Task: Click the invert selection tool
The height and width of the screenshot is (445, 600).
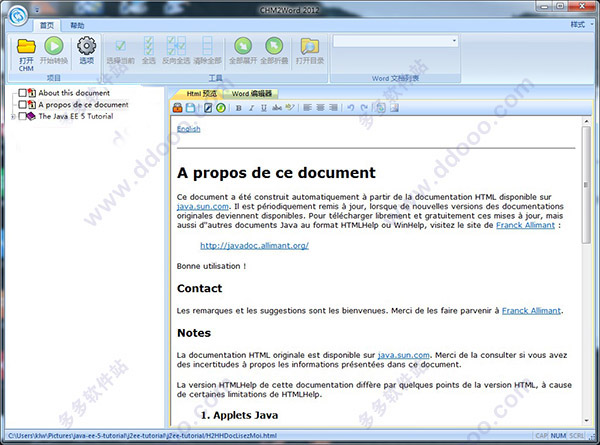Action: click(176, 51)
